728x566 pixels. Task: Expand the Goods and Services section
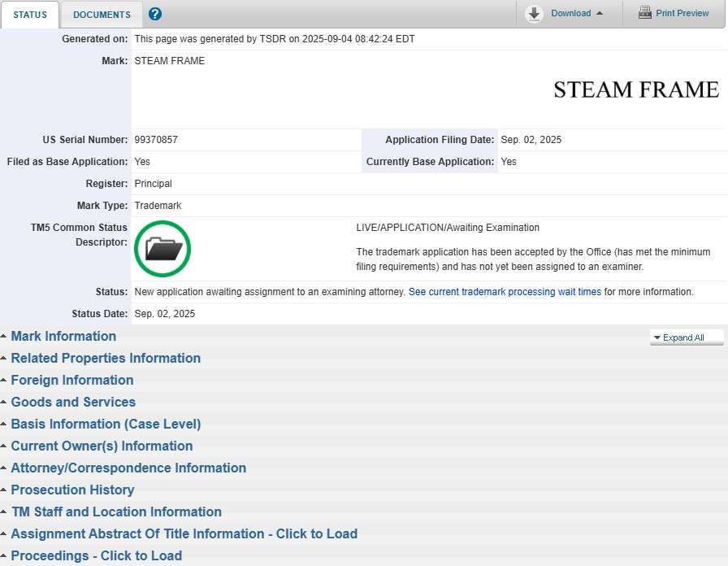point(73,403)
